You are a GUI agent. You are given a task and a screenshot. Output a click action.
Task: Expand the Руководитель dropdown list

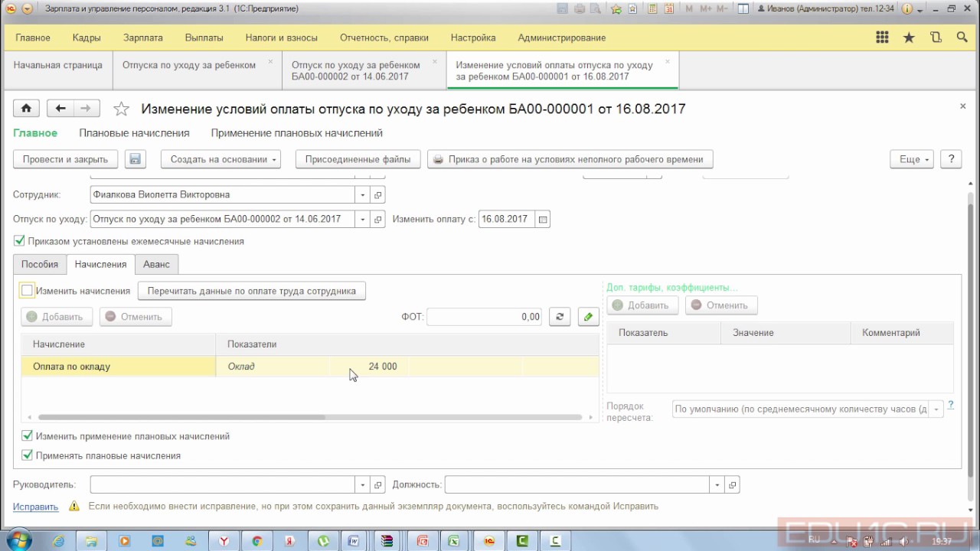pos(362,485)
